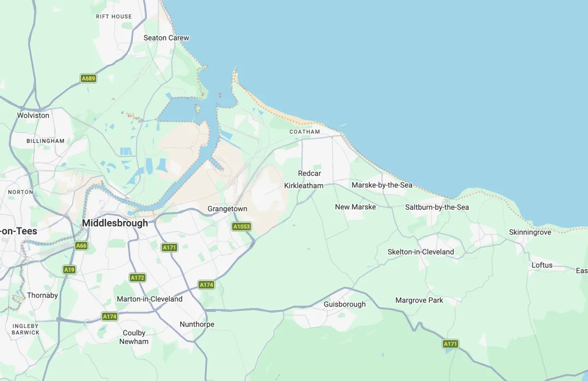Screen dimensions: 588x381
Task: Click the A174 shield beside Ingleby Barwick
Action: (x=110, y=317)
